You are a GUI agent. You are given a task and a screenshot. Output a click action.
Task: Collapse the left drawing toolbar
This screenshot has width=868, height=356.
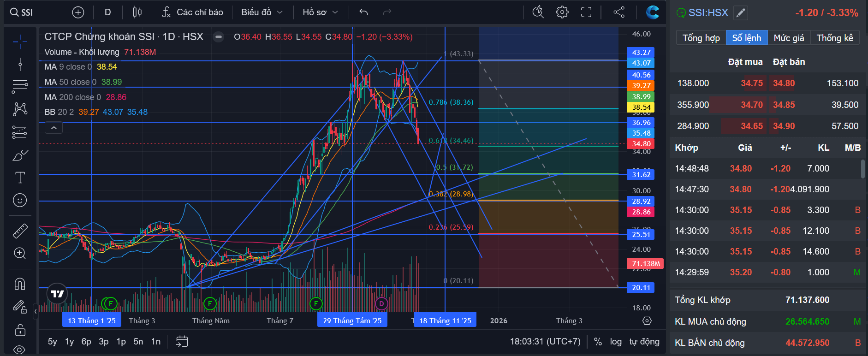(36, 311)
